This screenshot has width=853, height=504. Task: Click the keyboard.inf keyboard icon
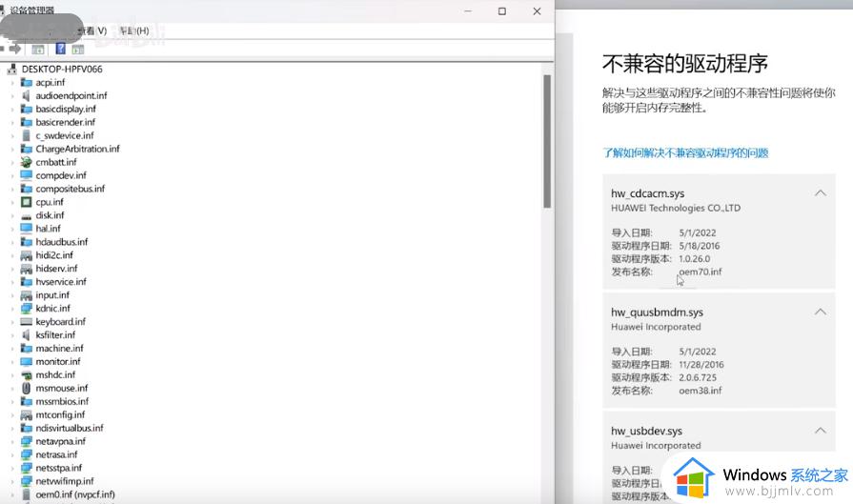(x=27, y=322)
